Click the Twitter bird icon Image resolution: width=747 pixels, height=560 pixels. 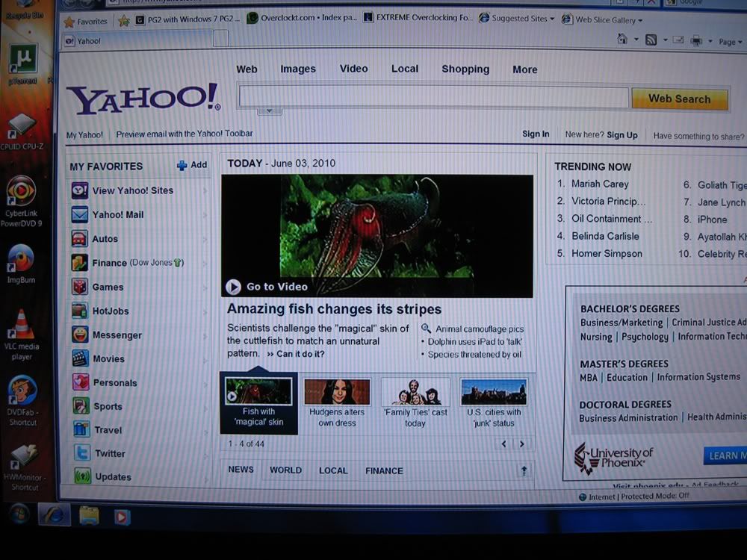click(x=82, y=453)
